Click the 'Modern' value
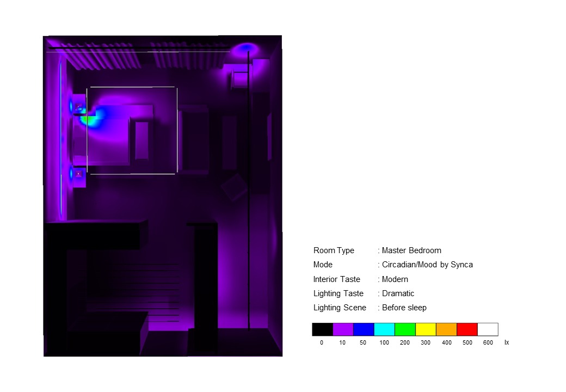Screen dimensions: 566x392 pos(395,279)
